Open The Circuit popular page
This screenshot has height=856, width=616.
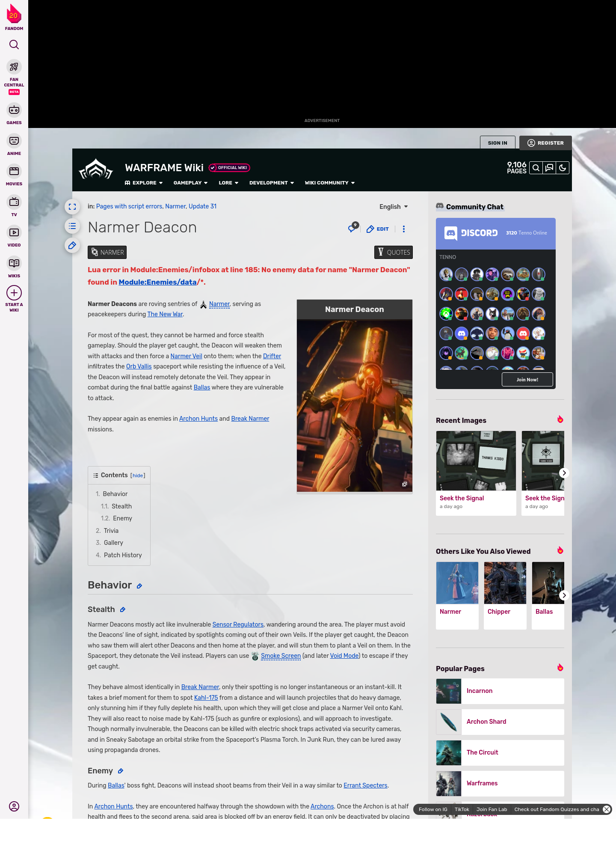[500, 752]
